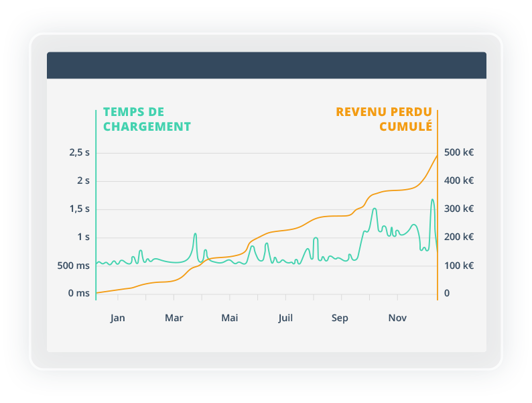Click the 1,5 s loading time label

(79, 209)
